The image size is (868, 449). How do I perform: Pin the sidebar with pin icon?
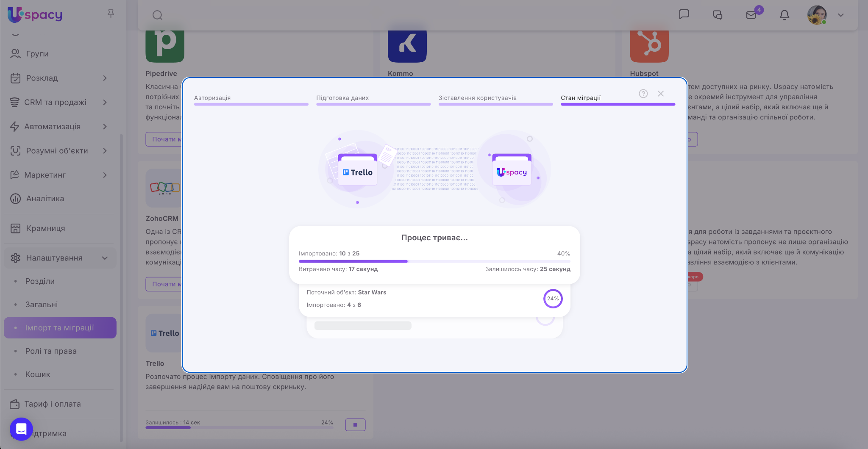tap(111, 14)
